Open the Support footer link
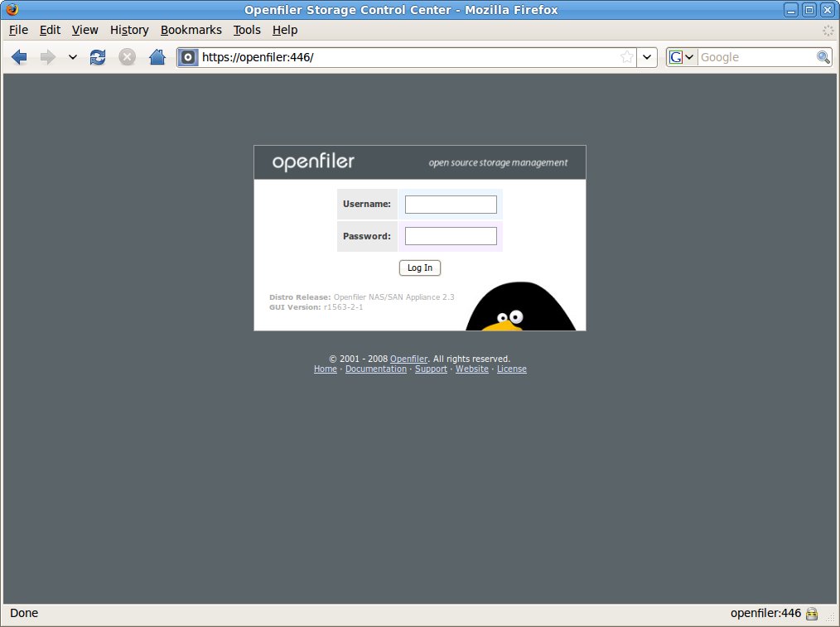The height and width of the screenshot is (627, 840). pyautogui.click(x=431, y=369)
